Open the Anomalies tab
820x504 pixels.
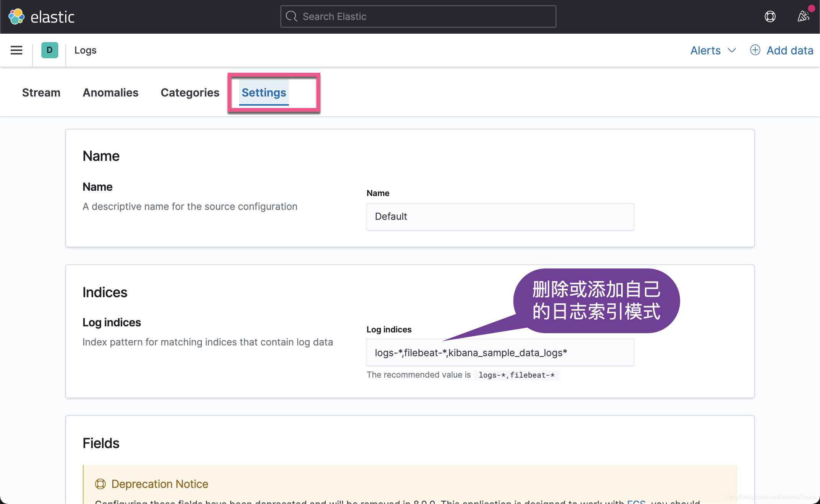110,93
